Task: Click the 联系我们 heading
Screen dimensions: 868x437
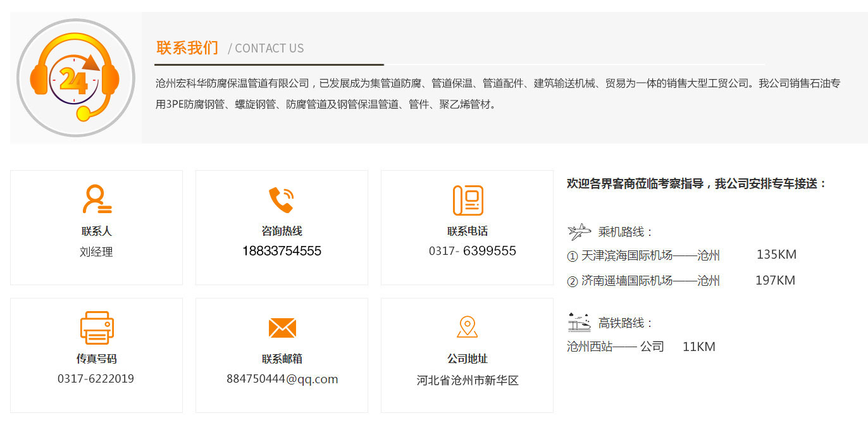Action: coord(187,48)
